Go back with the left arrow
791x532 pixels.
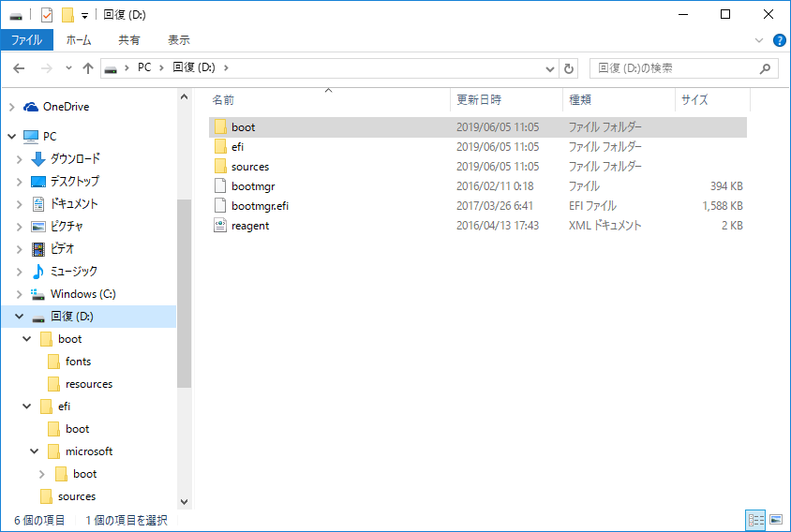coord(19,68)
